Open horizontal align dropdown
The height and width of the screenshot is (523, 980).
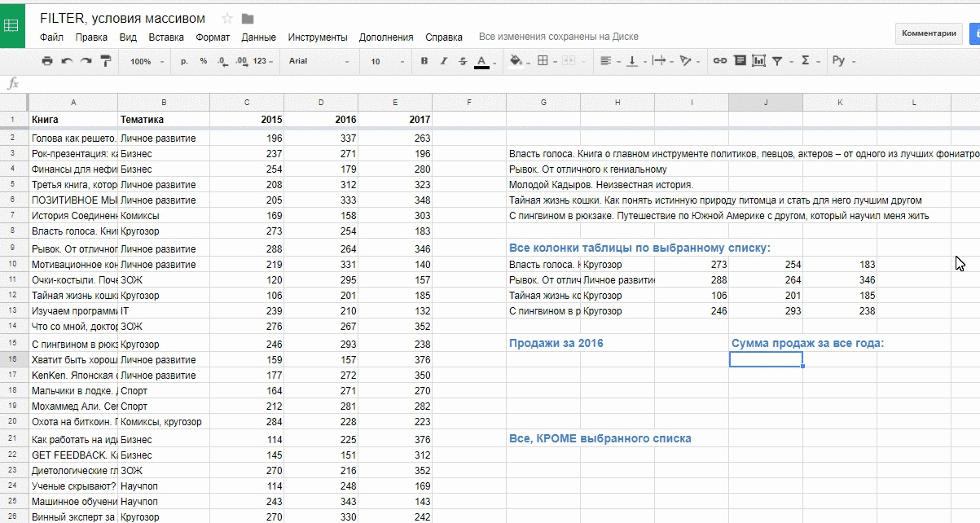click(x=609, y=61)
